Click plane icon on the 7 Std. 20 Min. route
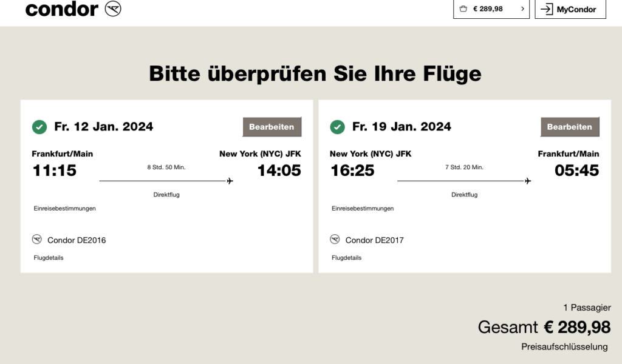Image resolution: width=622 pixels, height=364 pixels. pos(528,181)
